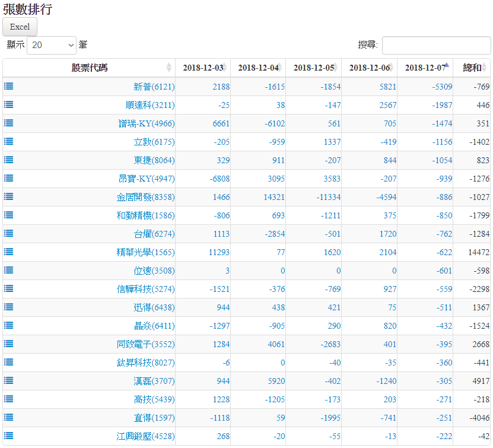Sort by 總和 column header

pyautogui.click(x=472, y=68)
